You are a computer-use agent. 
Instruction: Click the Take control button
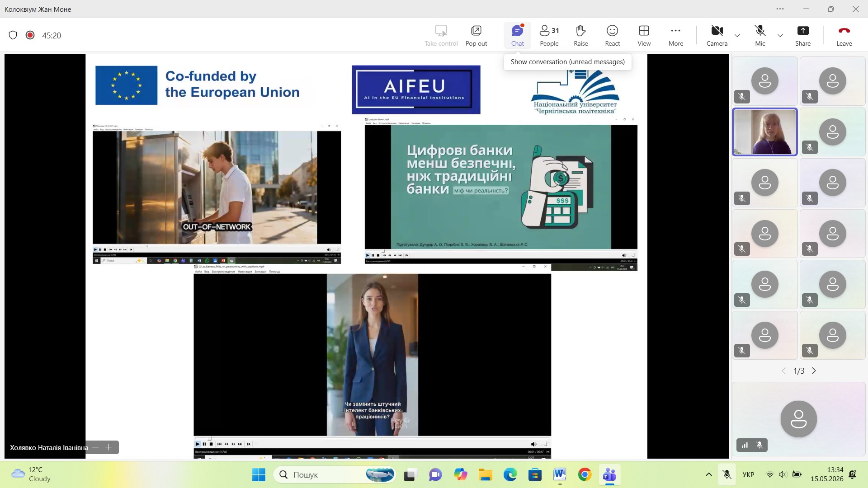tap(441, 36)
